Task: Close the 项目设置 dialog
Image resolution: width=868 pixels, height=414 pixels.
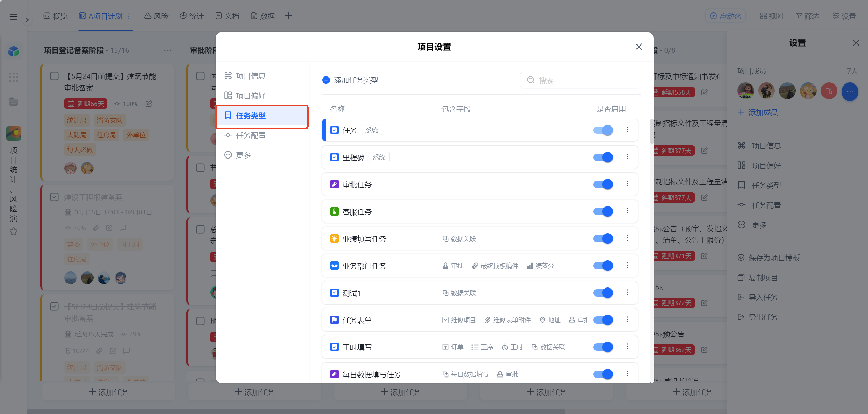Action: (x=639, y=47)
